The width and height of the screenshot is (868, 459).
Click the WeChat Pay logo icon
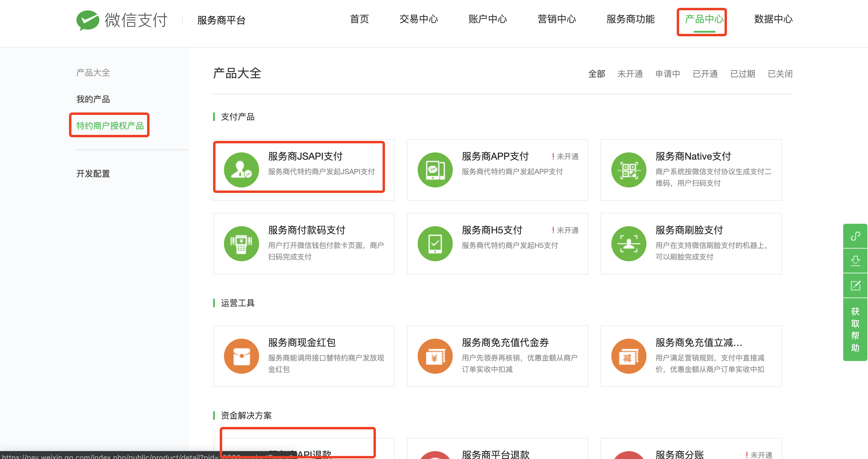pyautogui.click(x=87, y=20)
